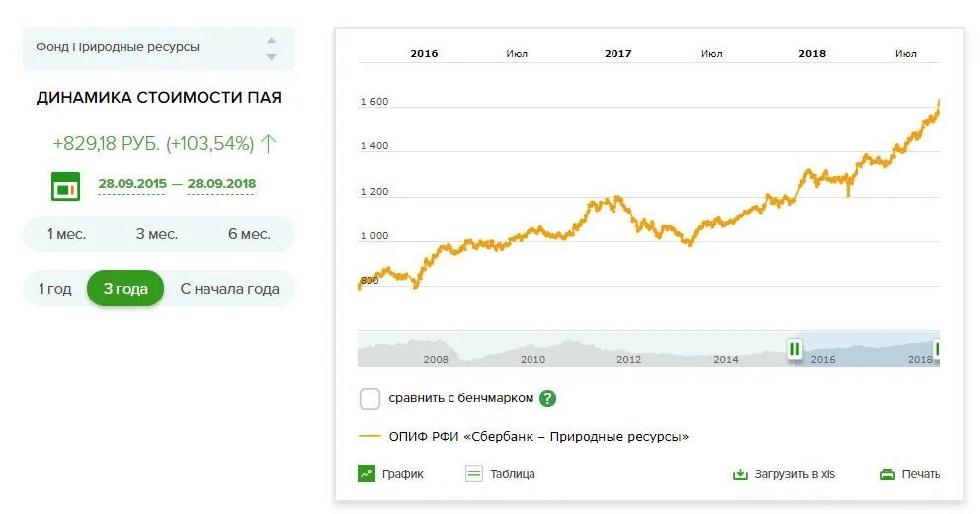Select the 3 года period
Viewport: 980px width, 514px height.
(x=125, y=289)
